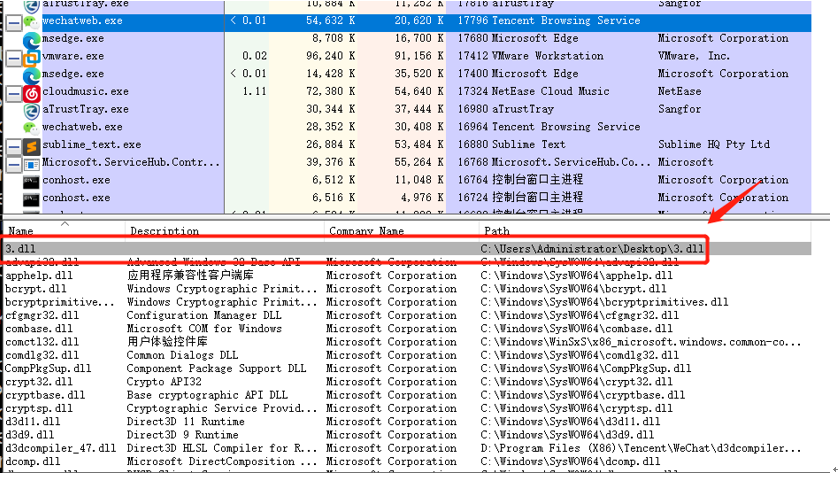
Task: Select comctl32.dll in the DLL list
Action: [42, 342]
